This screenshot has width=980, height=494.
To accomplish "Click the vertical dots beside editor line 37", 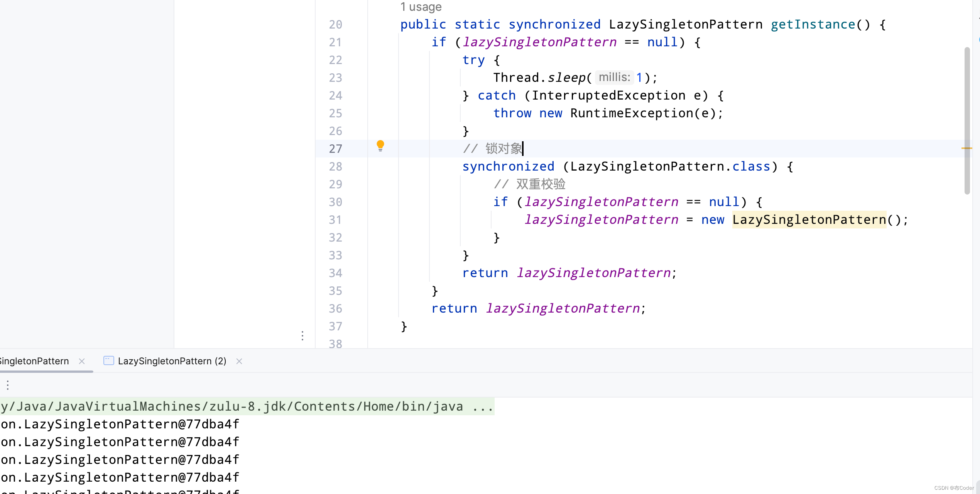I will coord(302,336).
